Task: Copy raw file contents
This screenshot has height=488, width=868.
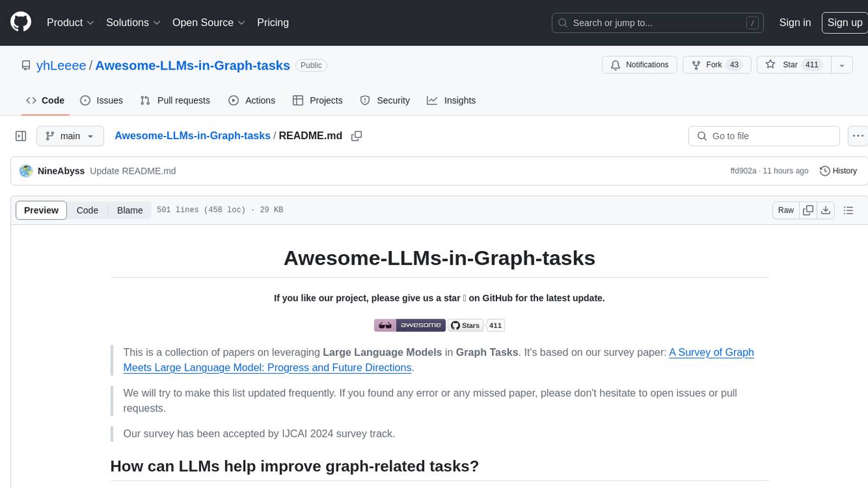Action: pos(808,210)
